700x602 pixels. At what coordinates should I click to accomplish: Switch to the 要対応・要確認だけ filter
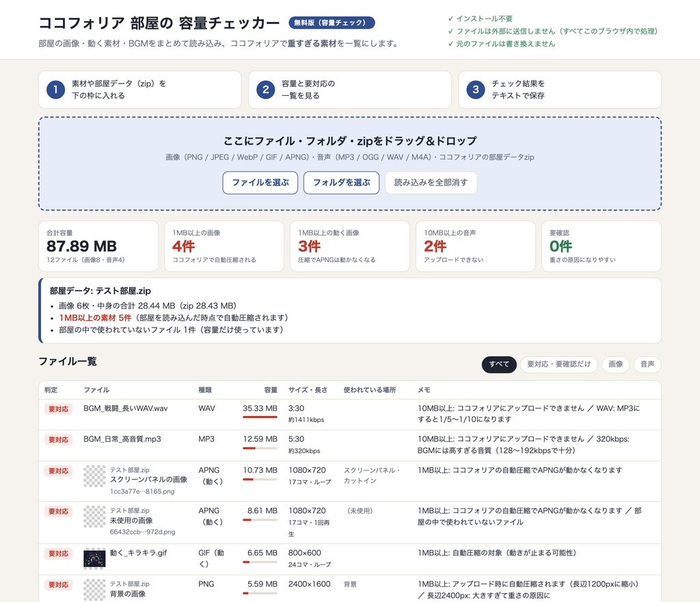[559, 365]
